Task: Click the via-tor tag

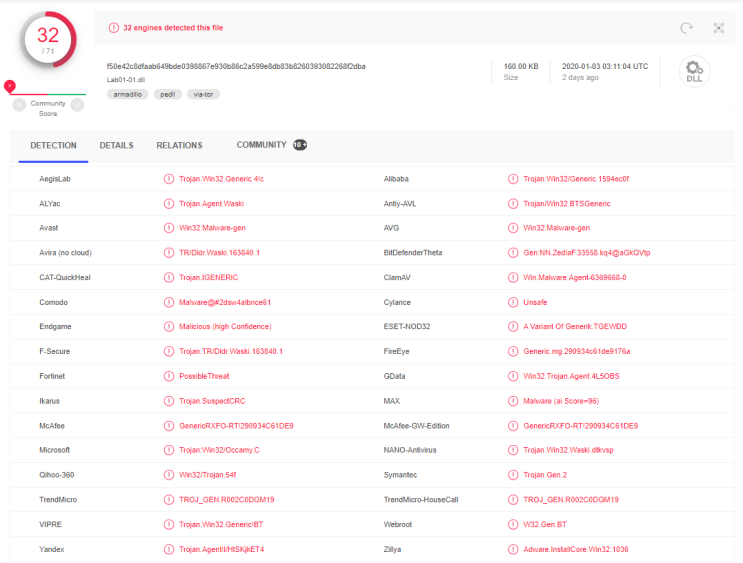Action: pos(203,94)
